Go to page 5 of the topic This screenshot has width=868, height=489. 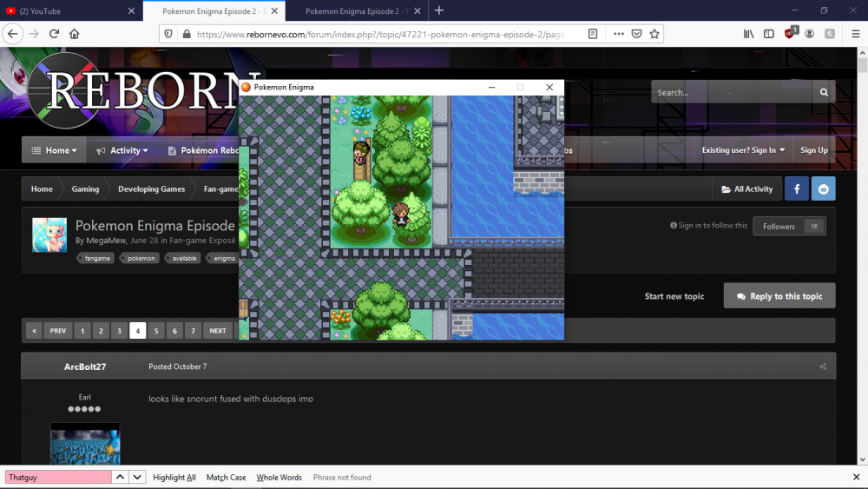(156, 331)
